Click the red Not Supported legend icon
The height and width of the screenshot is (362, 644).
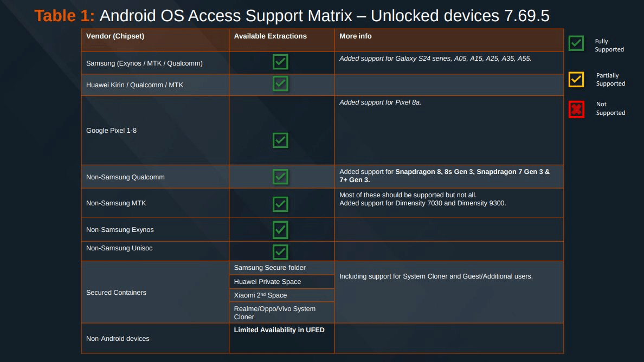(576, 109)
